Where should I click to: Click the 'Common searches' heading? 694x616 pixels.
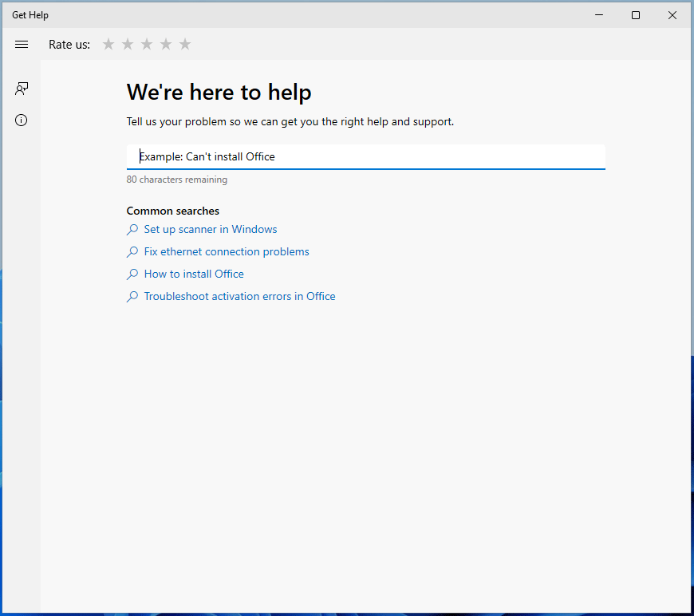click(x=172, y=211)
